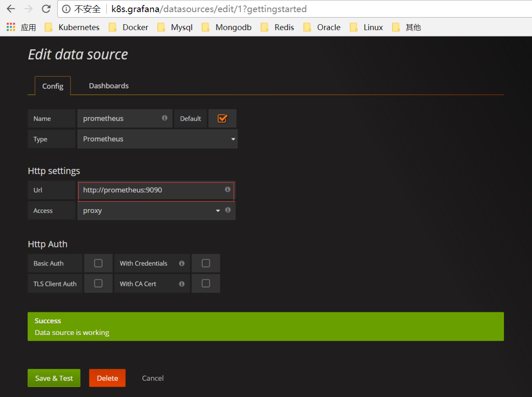Open the Docker bookmark folder
This screenshot has height=397, width=532.
(x=128, y=27)
